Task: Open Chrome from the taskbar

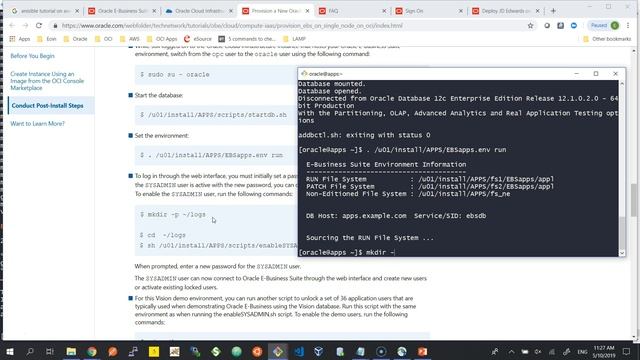Action: [92, 351]
